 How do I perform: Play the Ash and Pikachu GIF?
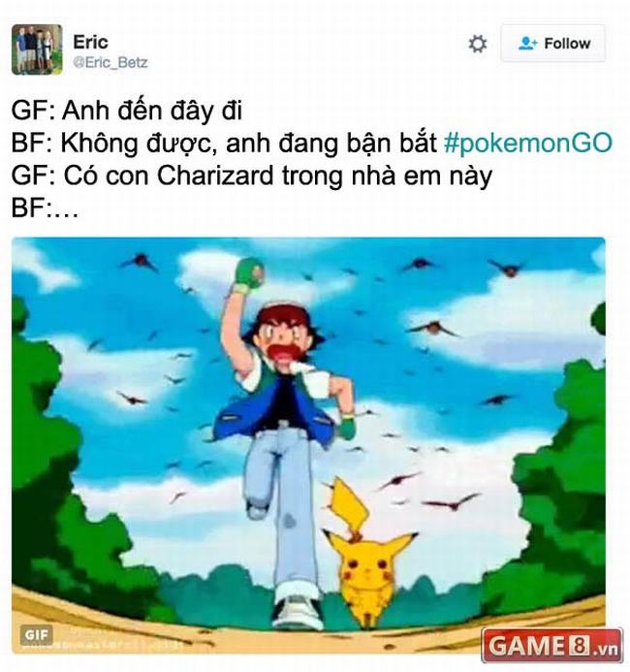point(308,445)
